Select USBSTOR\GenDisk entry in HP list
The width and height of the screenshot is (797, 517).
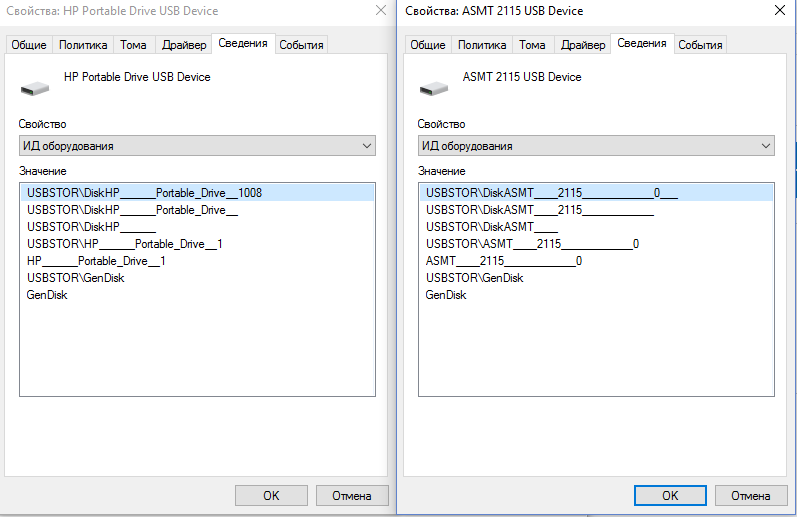click(75, 278)
